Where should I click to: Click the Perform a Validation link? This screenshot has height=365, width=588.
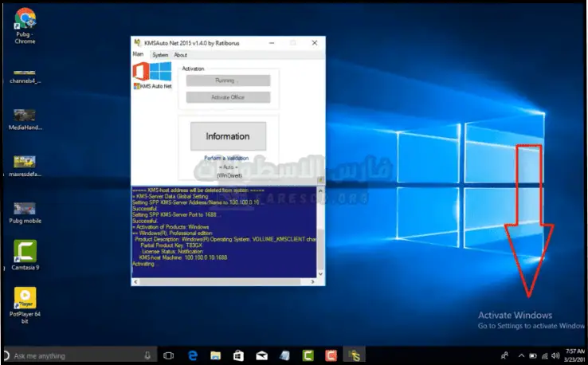point(226,159)
